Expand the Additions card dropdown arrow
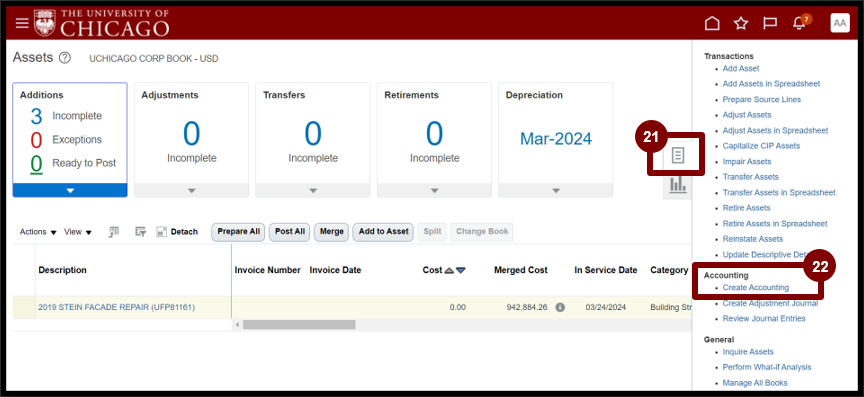Viewport: 864px width, 397px height. (x=70, y=190)
